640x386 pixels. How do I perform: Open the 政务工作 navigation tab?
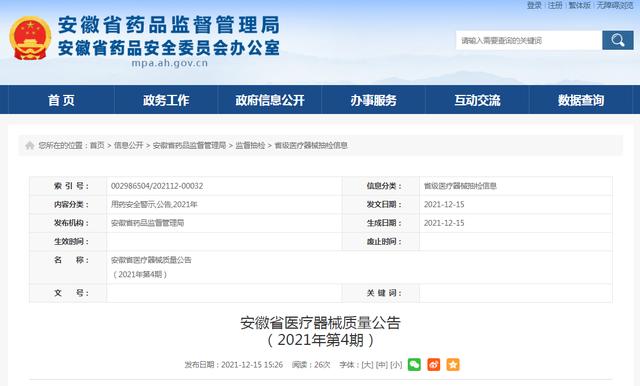(x=166, y=100)
